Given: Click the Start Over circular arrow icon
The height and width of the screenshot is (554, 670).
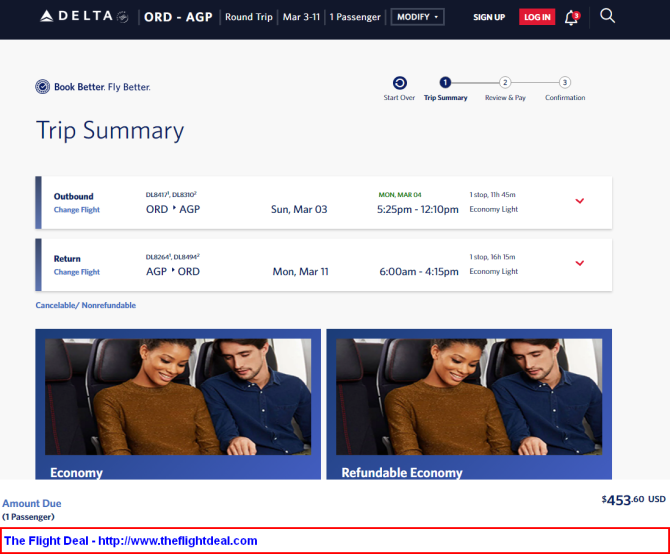Looking at the screenshot, I should (400, 83).
